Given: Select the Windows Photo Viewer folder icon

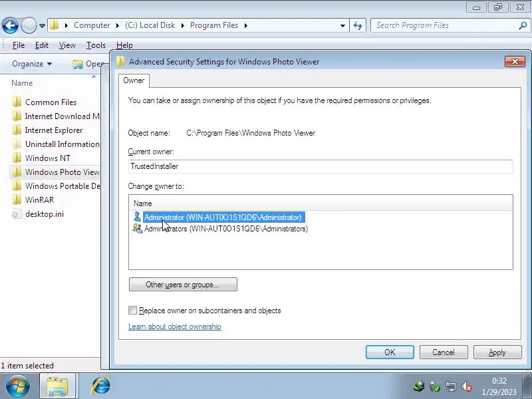Looking at the screenshot, I should coord(17,172).
